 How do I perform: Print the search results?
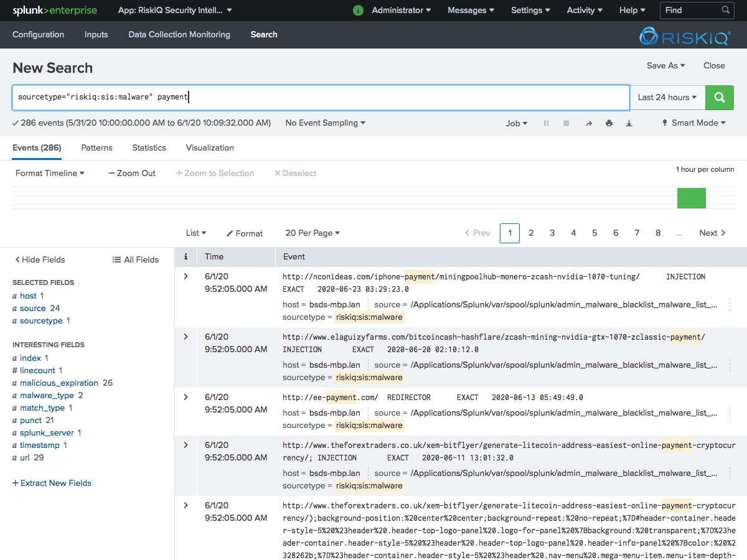(609, 123)
